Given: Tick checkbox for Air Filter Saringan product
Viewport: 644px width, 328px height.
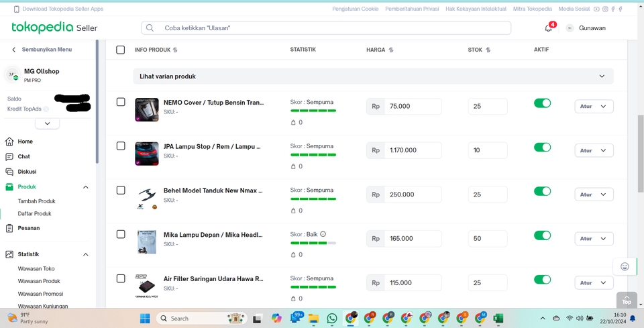Looking at the screenshot, I should point(121,278).
